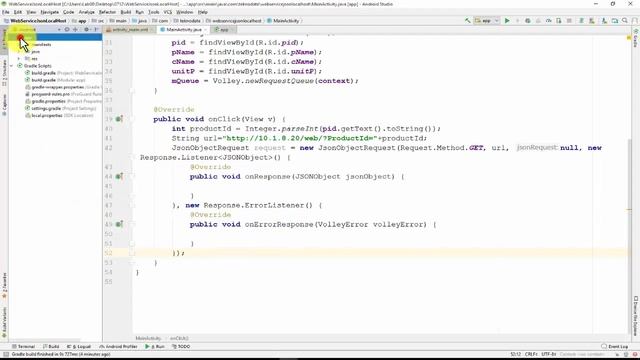Open the Run tool window

(155, 347)
